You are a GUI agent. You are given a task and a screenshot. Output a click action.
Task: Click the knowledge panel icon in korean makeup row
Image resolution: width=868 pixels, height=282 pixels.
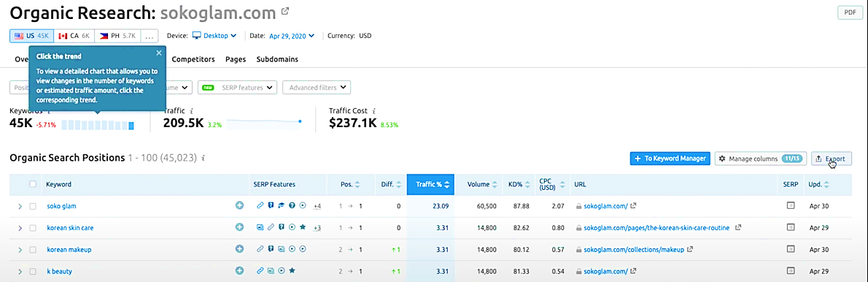[271, 249]
